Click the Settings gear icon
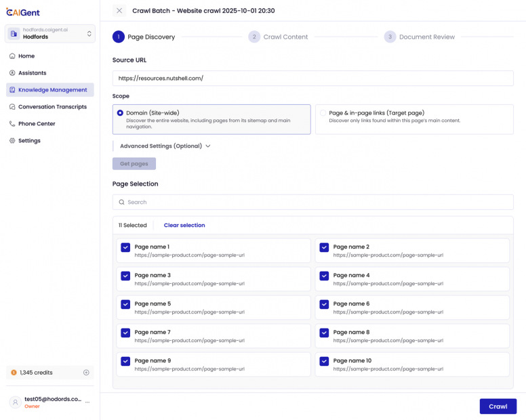526x420 pixels. coord(12,141)
